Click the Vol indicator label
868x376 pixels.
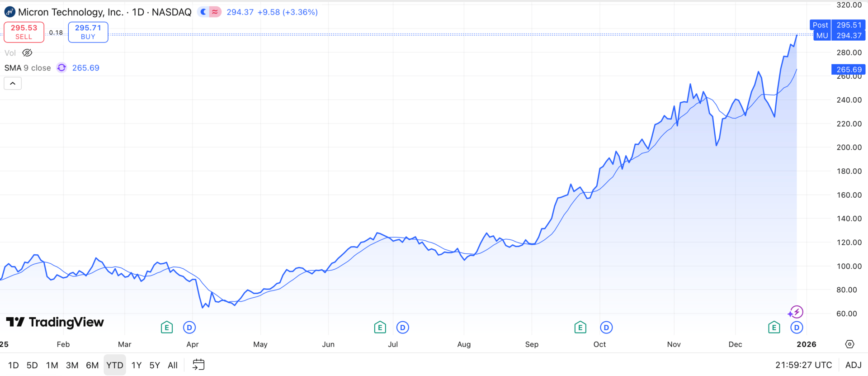tap(10, 53)
